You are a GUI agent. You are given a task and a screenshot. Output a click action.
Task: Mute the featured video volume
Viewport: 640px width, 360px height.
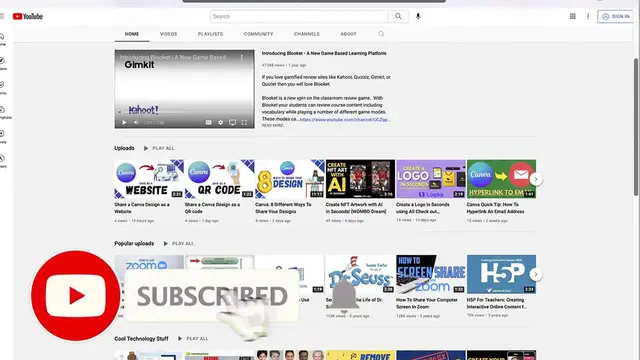tap(136, 122)
